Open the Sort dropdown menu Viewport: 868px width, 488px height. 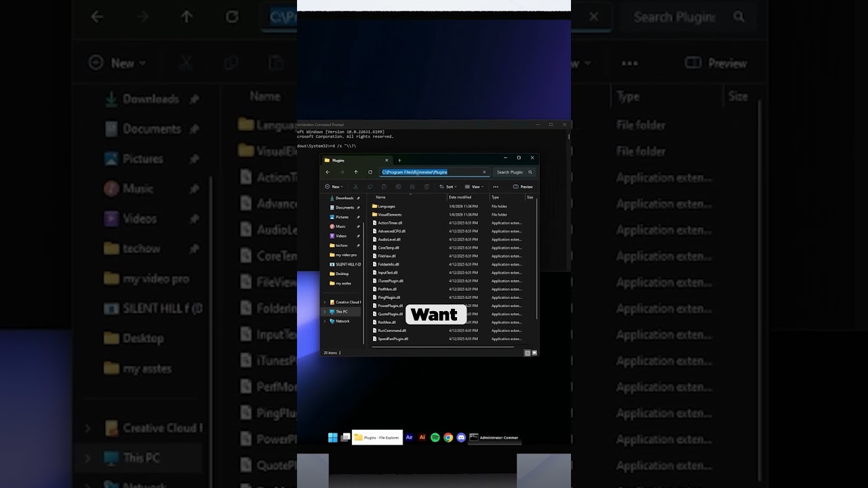(448, 186)
